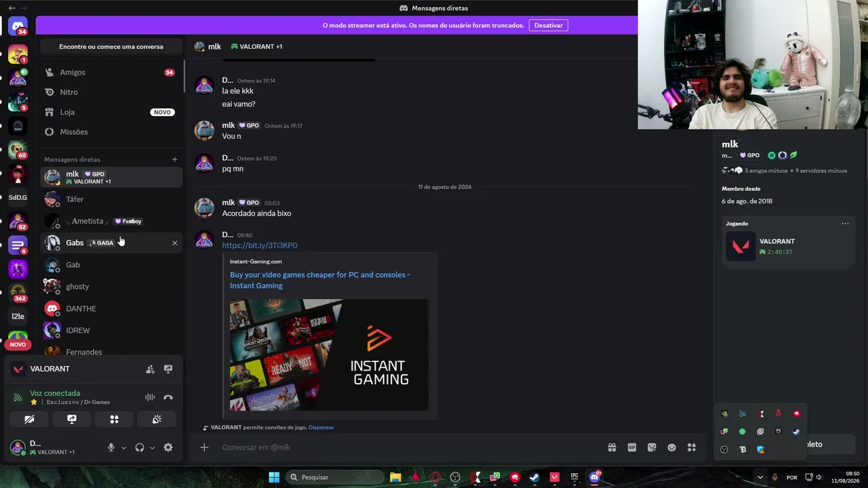868x488 pixels.
Task: Open the GIF picker
Action: 632,447
